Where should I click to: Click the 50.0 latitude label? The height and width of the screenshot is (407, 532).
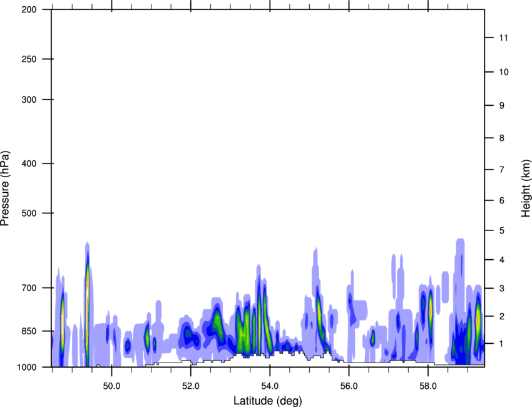tap(111, 386)
